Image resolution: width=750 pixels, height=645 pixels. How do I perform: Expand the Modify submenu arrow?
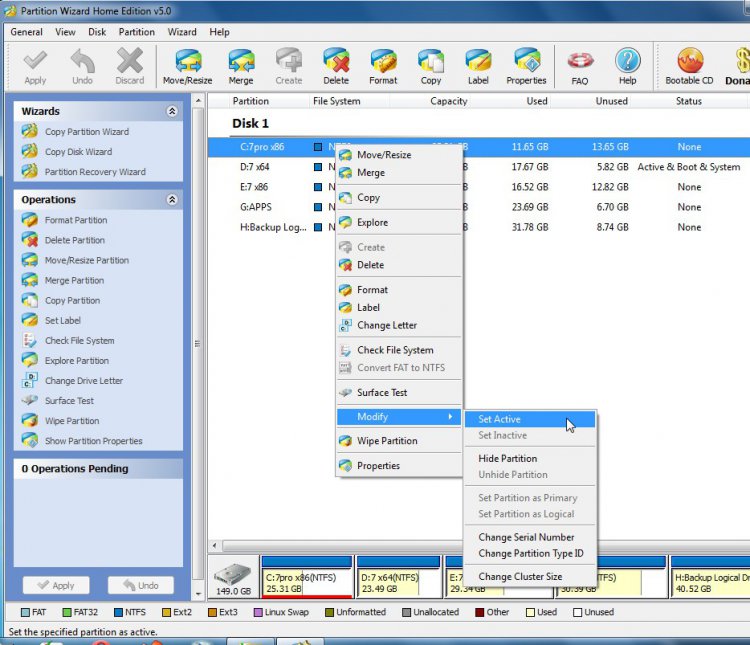click(450, 417)
